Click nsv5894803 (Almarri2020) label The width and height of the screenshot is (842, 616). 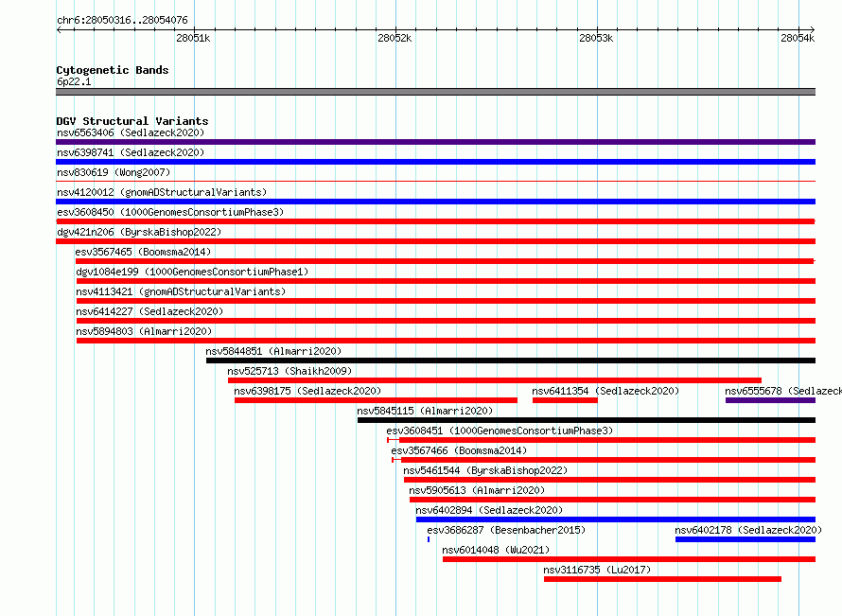tap(144, 331)
